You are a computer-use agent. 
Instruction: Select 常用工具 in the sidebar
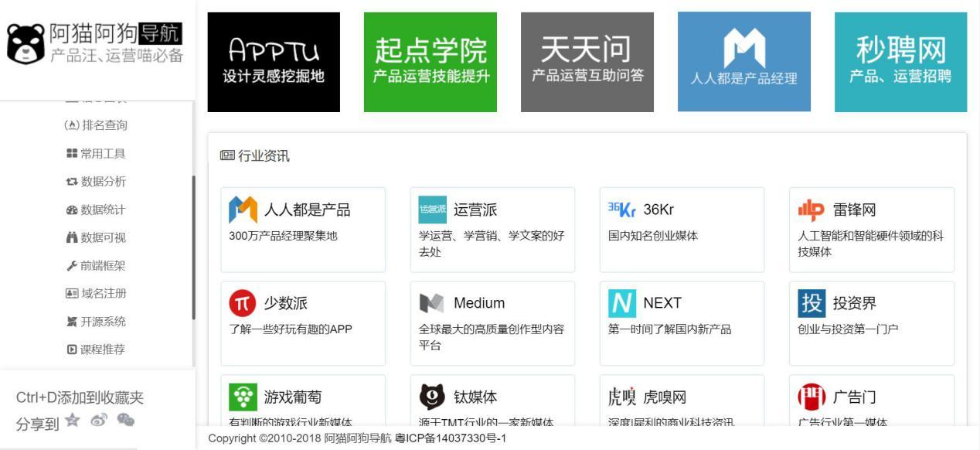[x=96, y=153]
